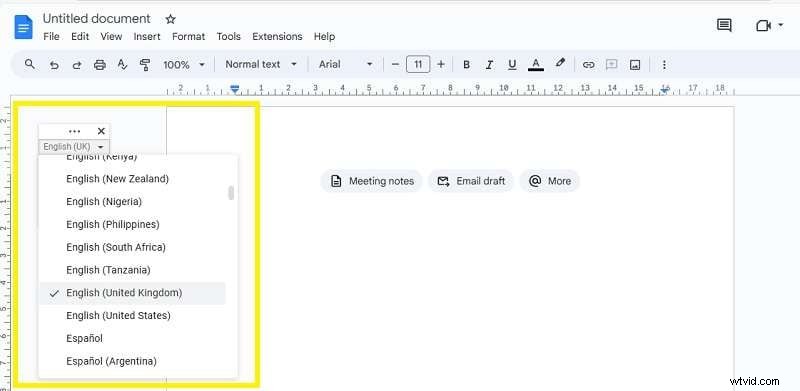
Task: Increase font size with plus button
Action: pyautogui.click(x=441, y=64)
